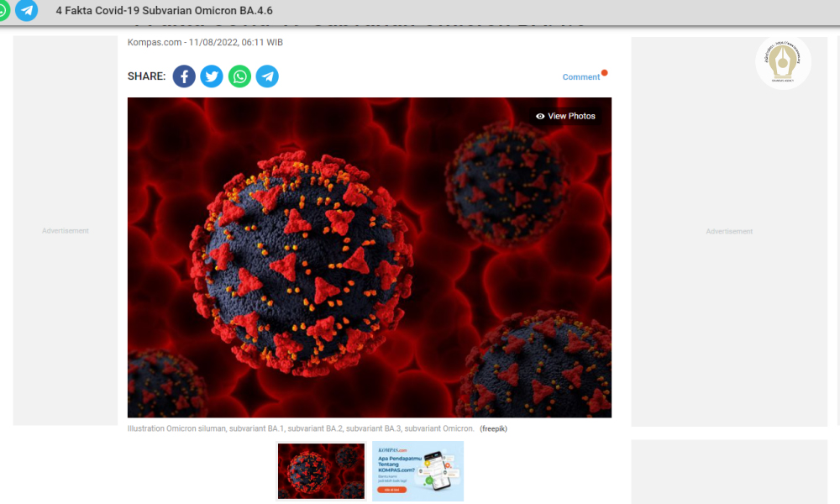Click the right Advertisement placeholder
840x504 pixels.
tap(729, 232)
